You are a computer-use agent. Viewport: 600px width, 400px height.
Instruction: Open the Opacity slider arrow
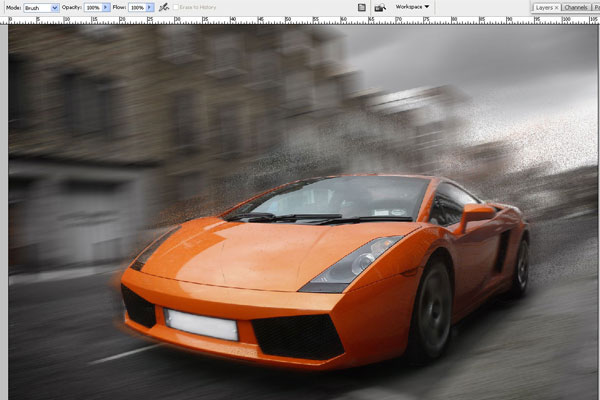point(106,7)
